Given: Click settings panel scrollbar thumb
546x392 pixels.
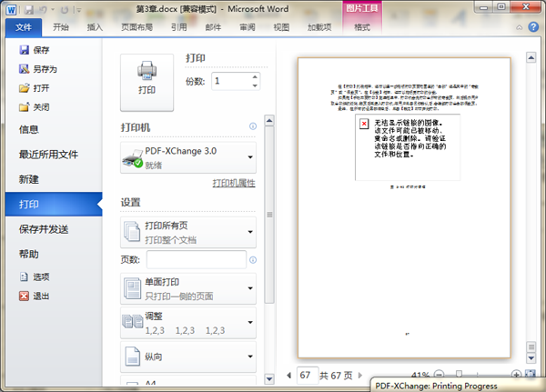Looking at the screenshot, I should click(269, 215).
